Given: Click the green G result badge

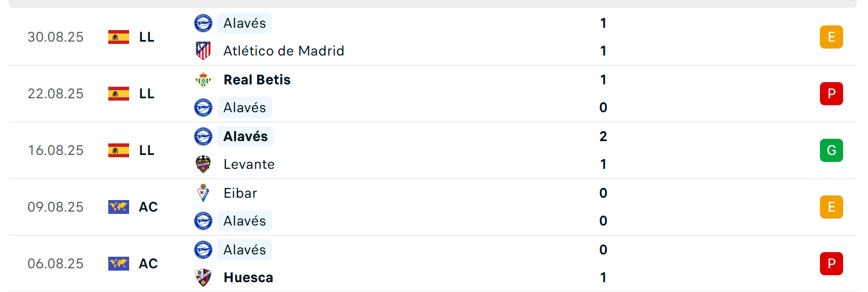Looking at the screenshot, I should (x=832, y=150).
